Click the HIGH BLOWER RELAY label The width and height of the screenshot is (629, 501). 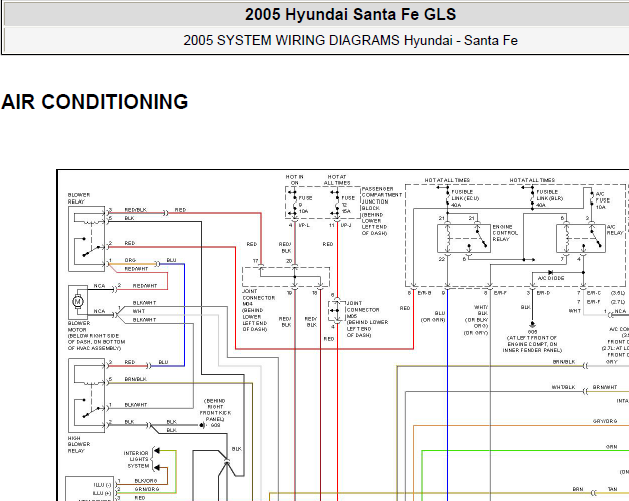point(79,444)
